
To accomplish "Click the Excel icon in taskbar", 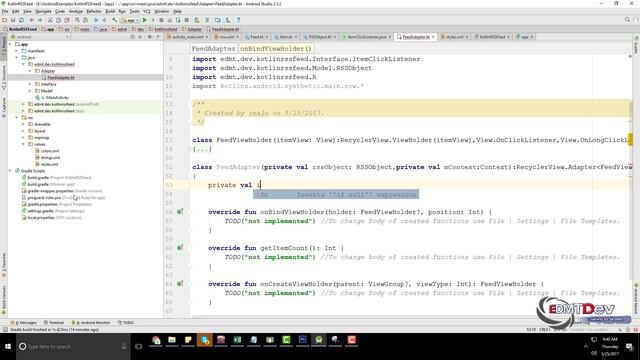I will [x=237, y=340].
